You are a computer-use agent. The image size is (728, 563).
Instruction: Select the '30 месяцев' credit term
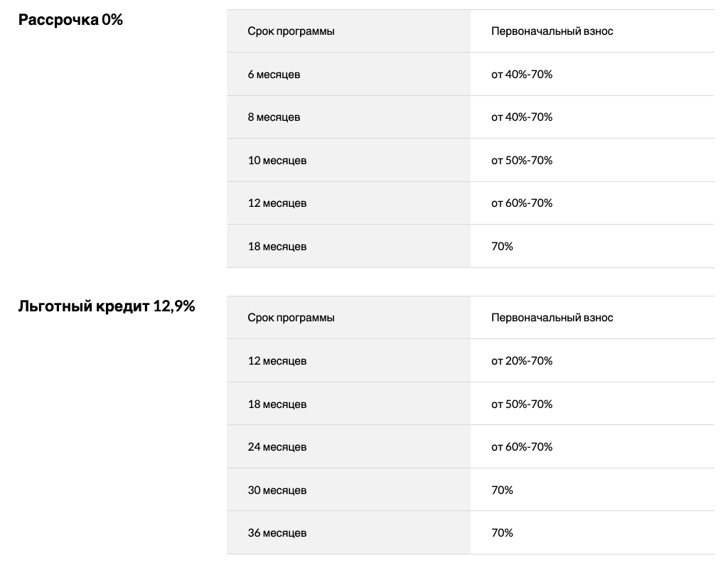[277, 490]
